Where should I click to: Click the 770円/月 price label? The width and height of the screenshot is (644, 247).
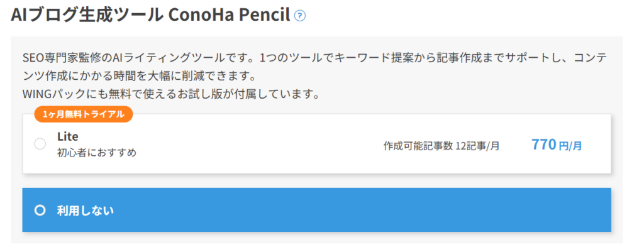click(557, 145)
